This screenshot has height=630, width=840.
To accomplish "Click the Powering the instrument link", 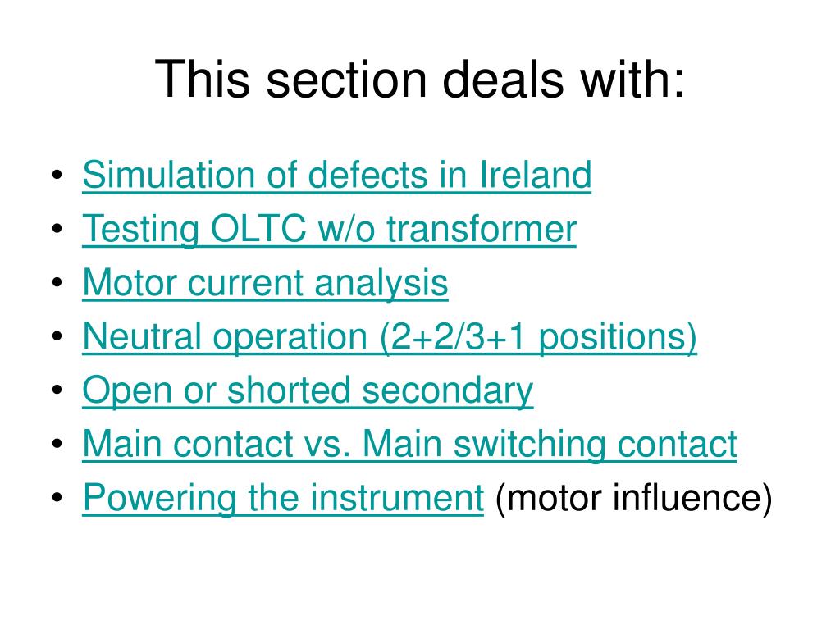I will tap(283, 499).
